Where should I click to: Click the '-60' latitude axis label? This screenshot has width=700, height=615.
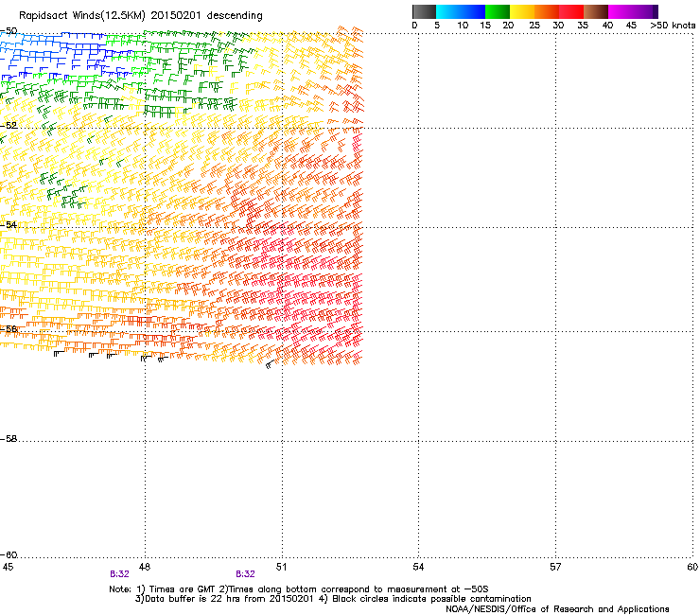9,554
